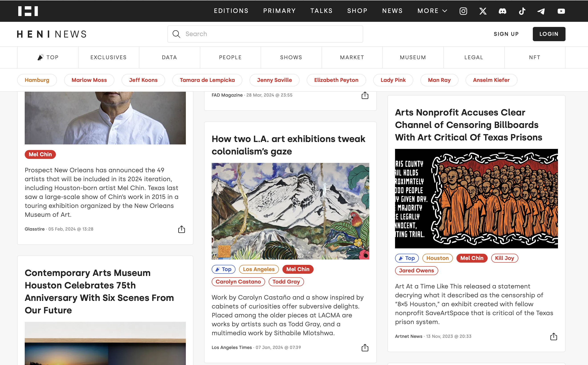Switch to the TOP news tab
The width and height of the screenshot is (588, 365).
[x=48, y=57]
